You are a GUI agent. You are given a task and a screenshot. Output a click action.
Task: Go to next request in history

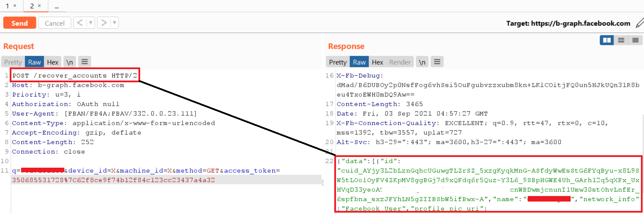click(103, 23)
